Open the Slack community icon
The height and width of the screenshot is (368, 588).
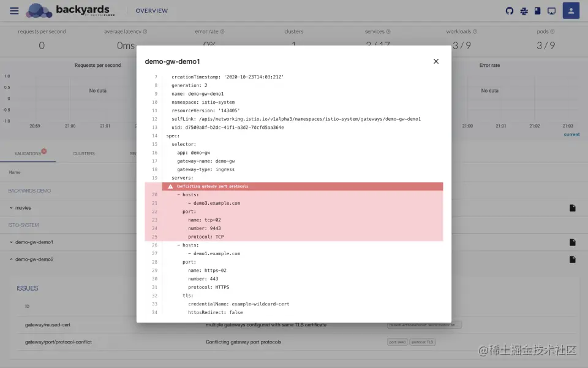coord(524,11)
